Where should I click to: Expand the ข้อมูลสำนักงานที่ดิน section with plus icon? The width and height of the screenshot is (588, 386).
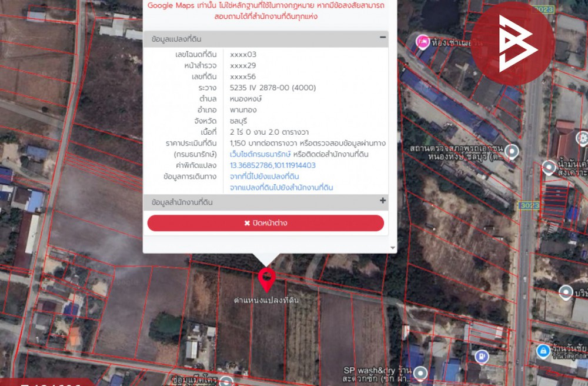pos(383,201)
